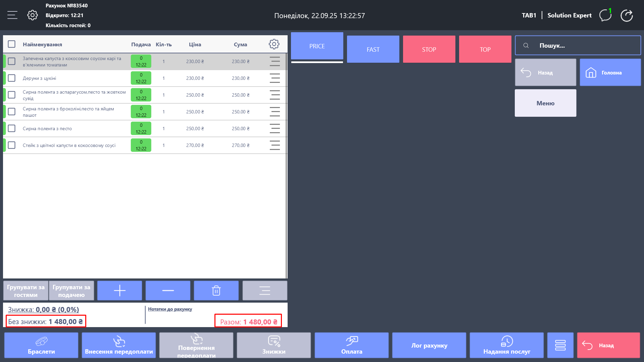
Task: Expand the extra actions list button next to Надання послуг
Action: click(x=560, y=345)
